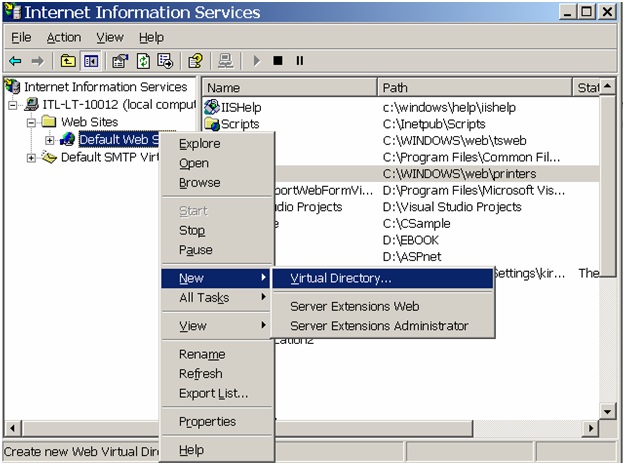Click the Start item play icon
The height and width of the screenshot is (463, 623).
(257, 61)
